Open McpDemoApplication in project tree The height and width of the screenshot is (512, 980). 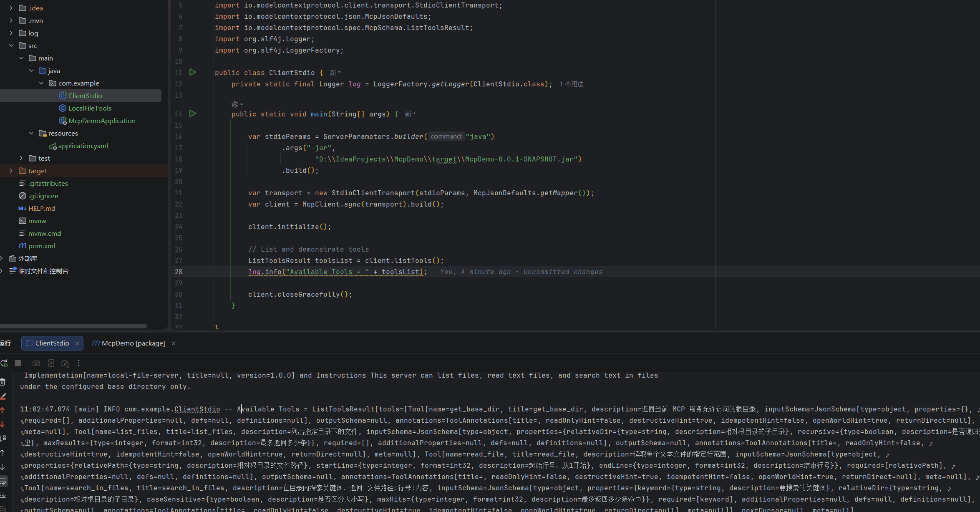102,121
